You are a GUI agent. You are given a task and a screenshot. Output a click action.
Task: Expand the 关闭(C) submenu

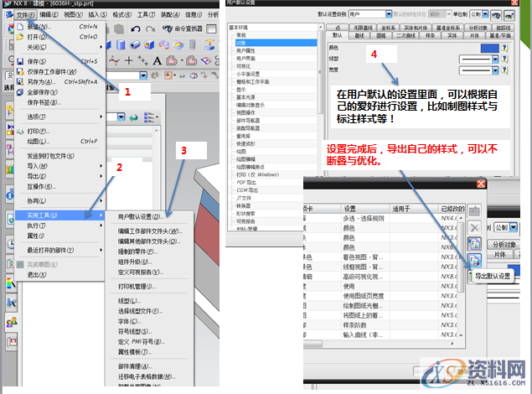click(60, 47)
